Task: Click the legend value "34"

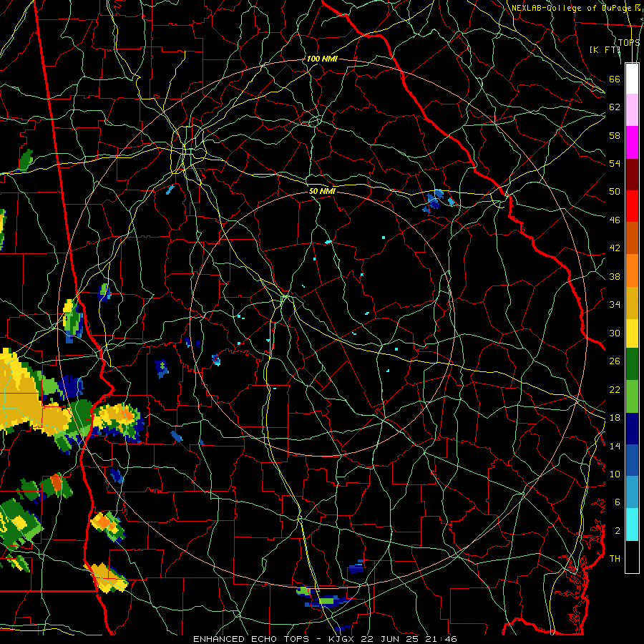Action: pos(615,304)
